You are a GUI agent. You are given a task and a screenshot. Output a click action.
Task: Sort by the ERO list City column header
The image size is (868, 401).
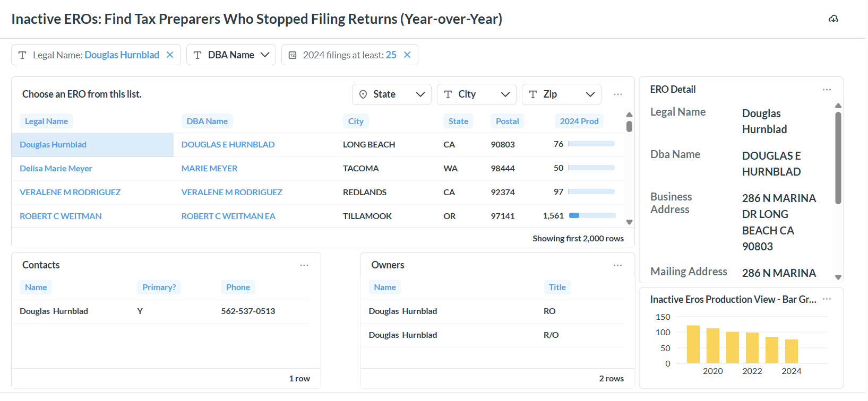pyautogui.click(x=356, y=121)
